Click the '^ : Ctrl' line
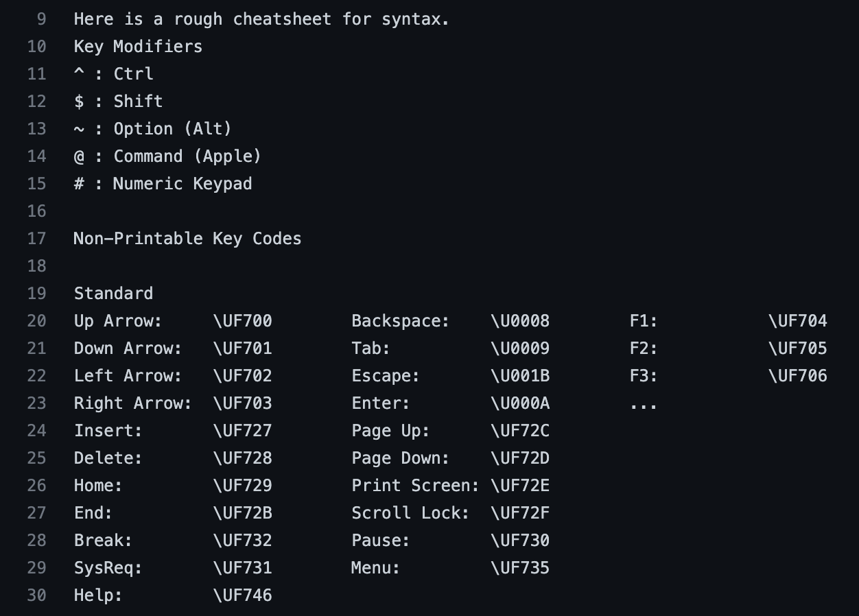 [x=113, y=74]
